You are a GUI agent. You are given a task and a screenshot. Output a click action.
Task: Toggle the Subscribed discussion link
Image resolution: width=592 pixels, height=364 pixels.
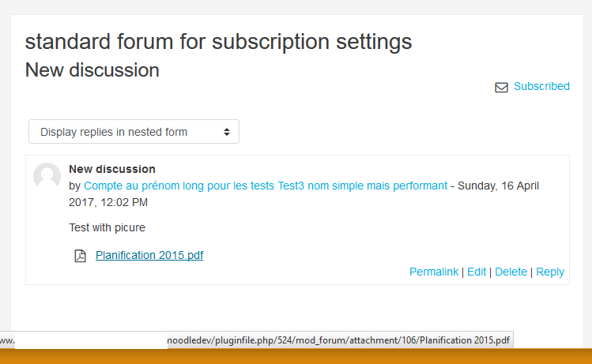pos(541,86)
